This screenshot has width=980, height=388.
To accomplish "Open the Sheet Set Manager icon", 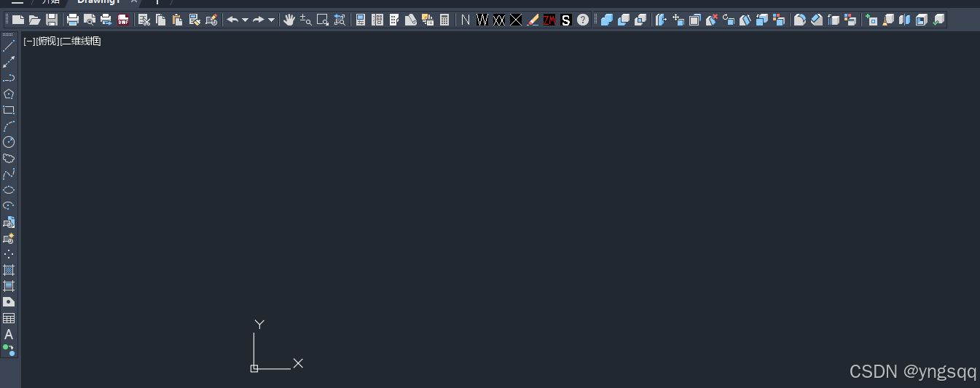I will coord(411,20).
